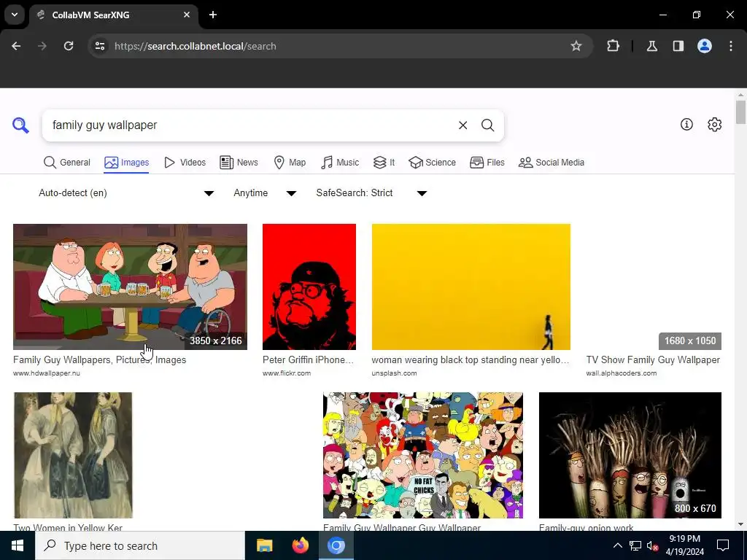The image size is (747, 560).
Task: Switch to General search category
Action: click(x=66, y=163)
